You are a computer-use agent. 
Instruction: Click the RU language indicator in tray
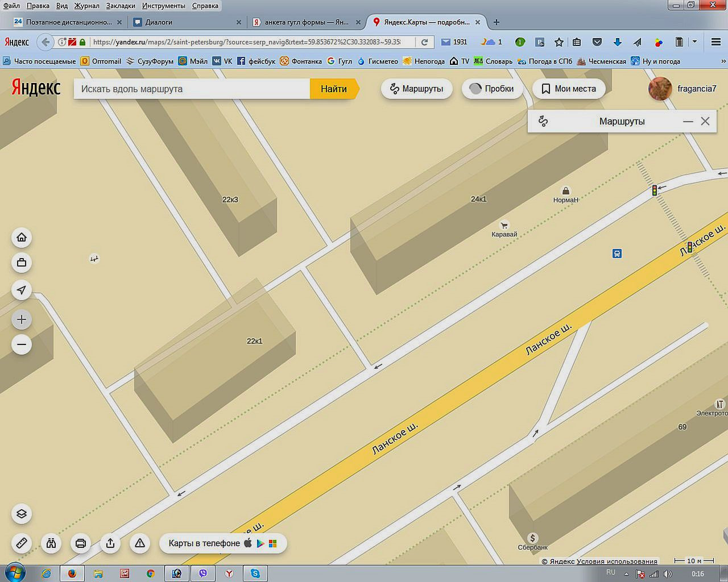pos(610,572)
